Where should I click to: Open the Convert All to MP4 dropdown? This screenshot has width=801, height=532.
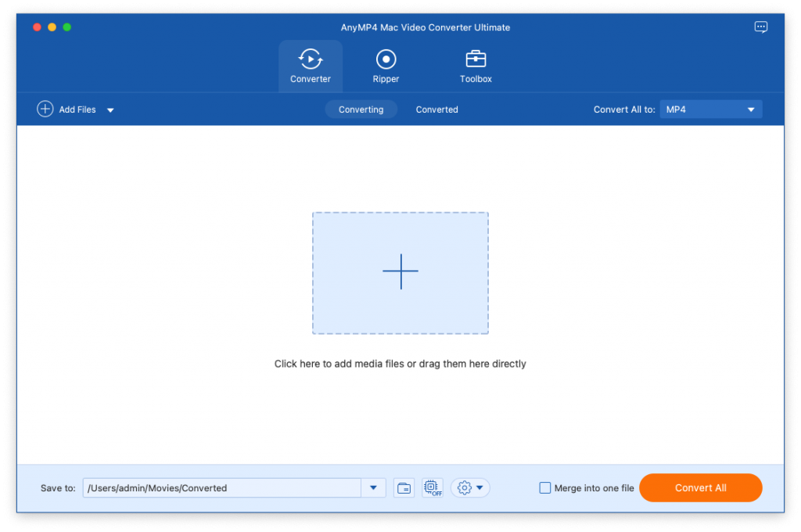(710, 110)
